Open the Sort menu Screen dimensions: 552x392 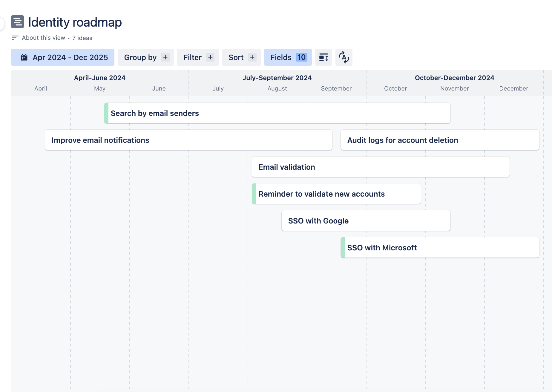click(241, 57)
